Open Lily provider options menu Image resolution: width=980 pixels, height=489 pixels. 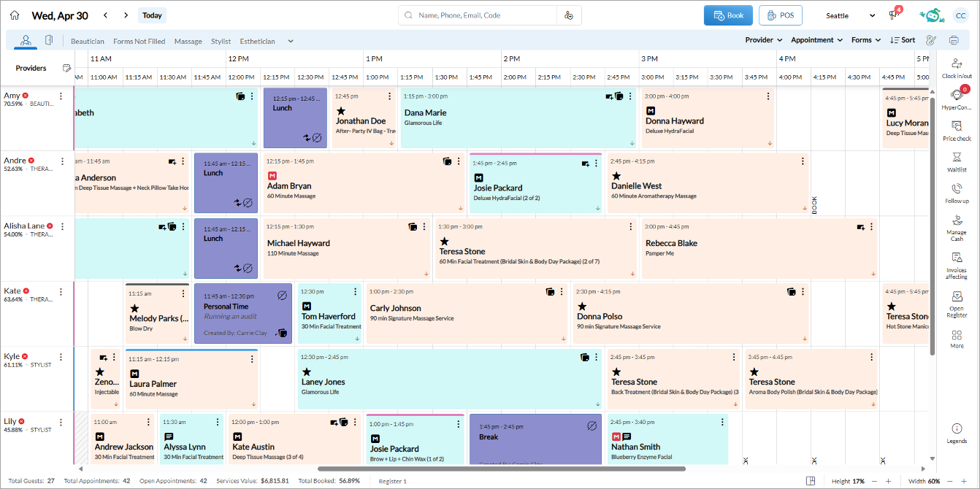point(61,422)
